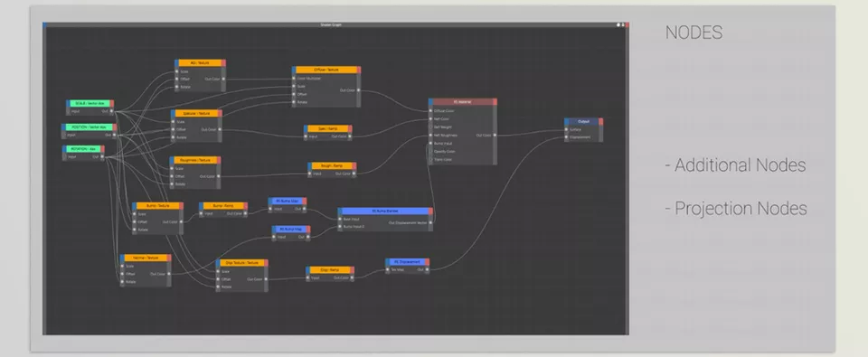This screenshot has width=868, height=357.
Task: Click the Trans Color port on RS Material
Action: pyautogui.click(x=430, y=159)
